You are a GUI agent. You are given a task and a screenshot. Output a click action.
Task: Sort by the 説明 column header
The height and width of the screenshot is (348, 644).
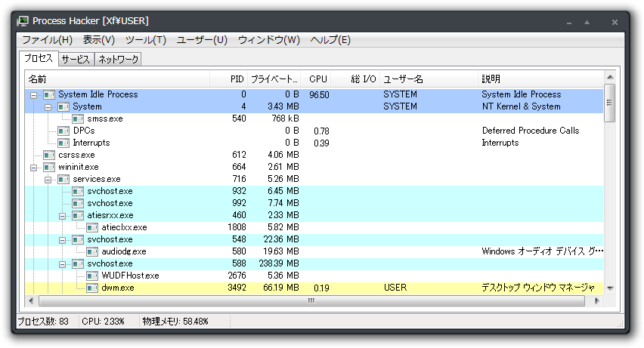click(x=541, y=79)
